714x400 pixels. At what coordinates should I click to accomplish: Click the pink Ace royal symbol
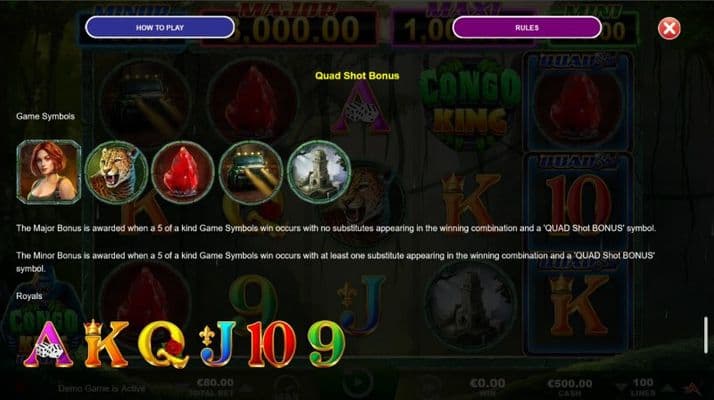point(49,344)
